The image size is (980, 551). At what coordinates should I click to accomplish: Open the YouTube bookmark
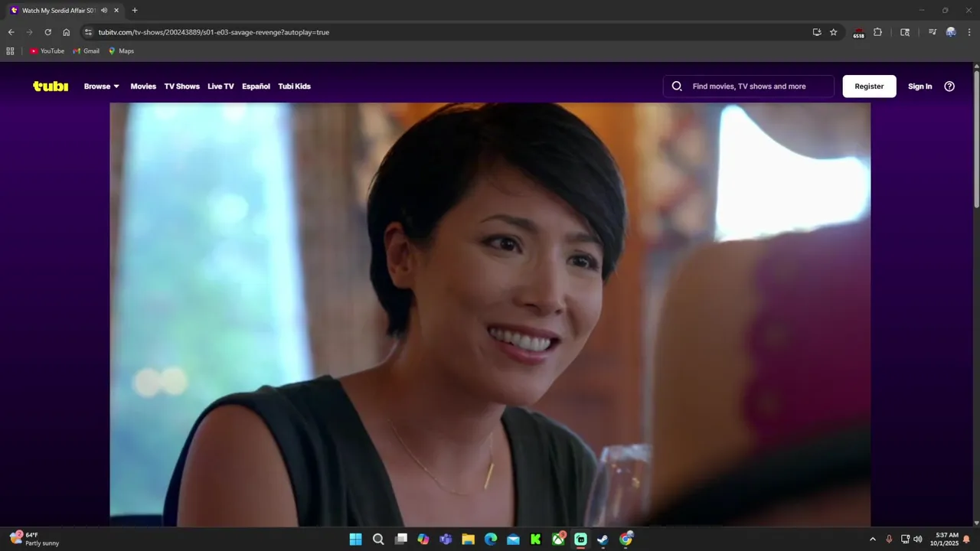tap(47, 51)
